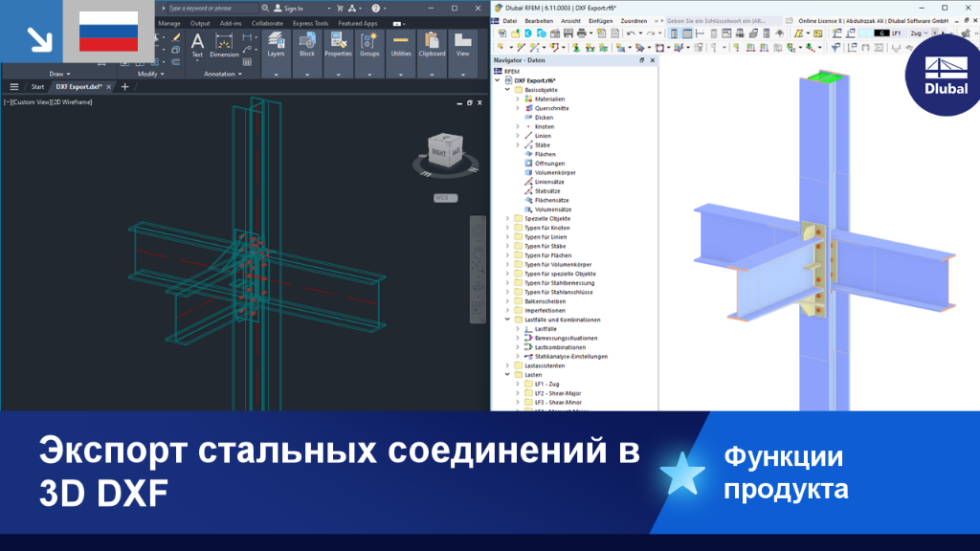Screen dimensions: 980x551
Task: Select the Dimension tool in AutoCAD ribbon
Action: (224, 46)
